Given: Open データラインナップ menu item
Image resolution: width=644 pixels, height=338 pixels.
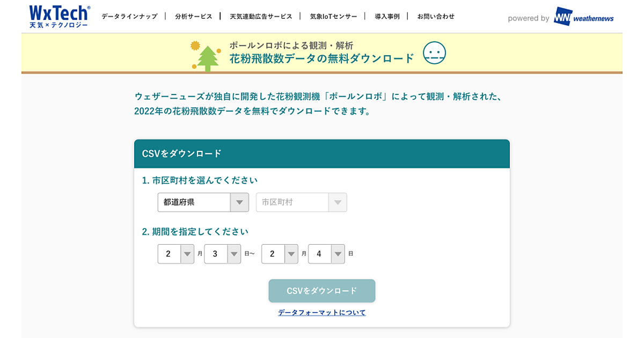Looking at the screenshot, I should (129, 17).
